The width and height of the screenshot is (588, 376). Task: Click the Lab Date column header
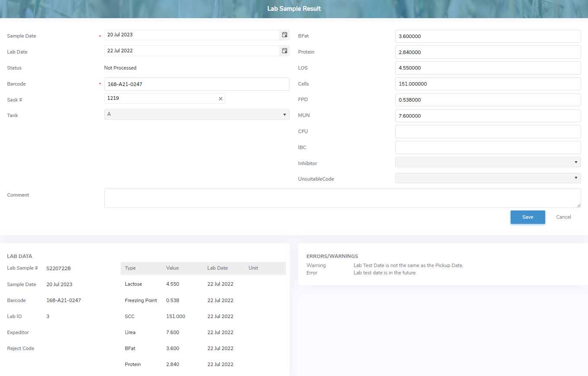[217, 268]
